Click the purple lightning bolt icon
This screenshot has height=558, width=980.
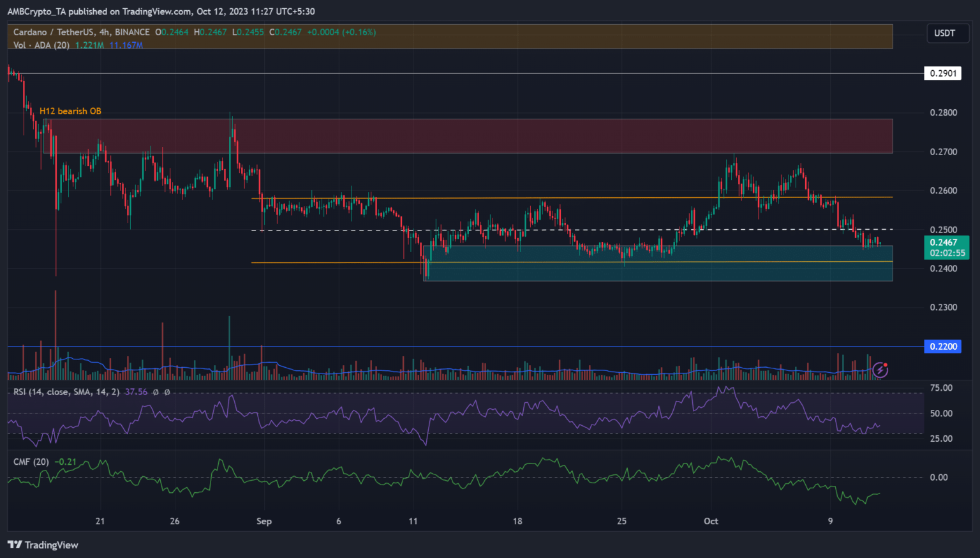(880, 370)
